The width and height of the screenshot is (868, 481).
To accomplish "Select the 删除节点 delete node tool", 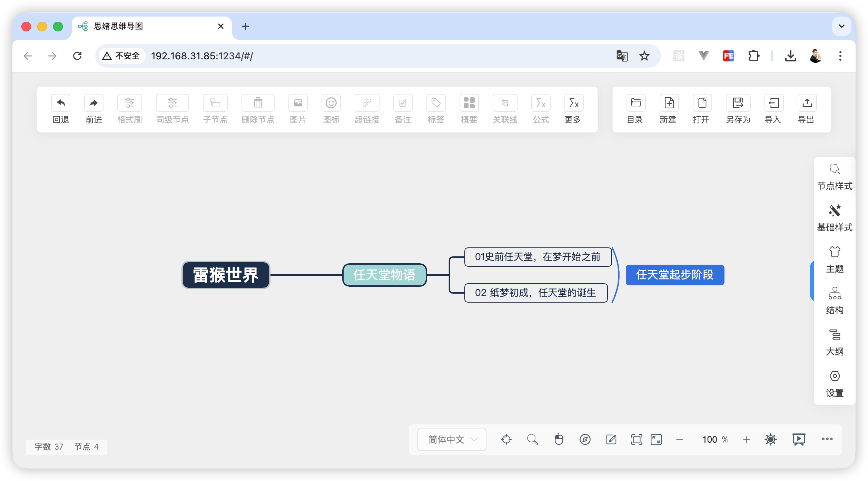I will pyautogui.click(x=258, y=109).
